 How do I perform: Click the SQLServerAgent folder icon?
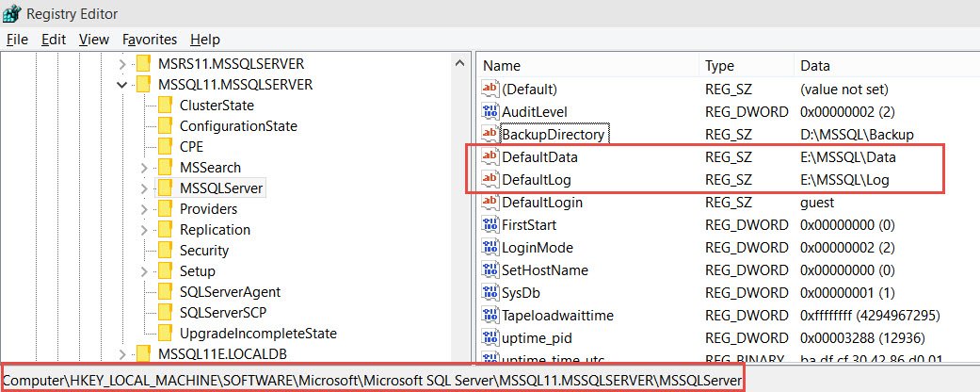pyautogui.click(x=165, y=292)
